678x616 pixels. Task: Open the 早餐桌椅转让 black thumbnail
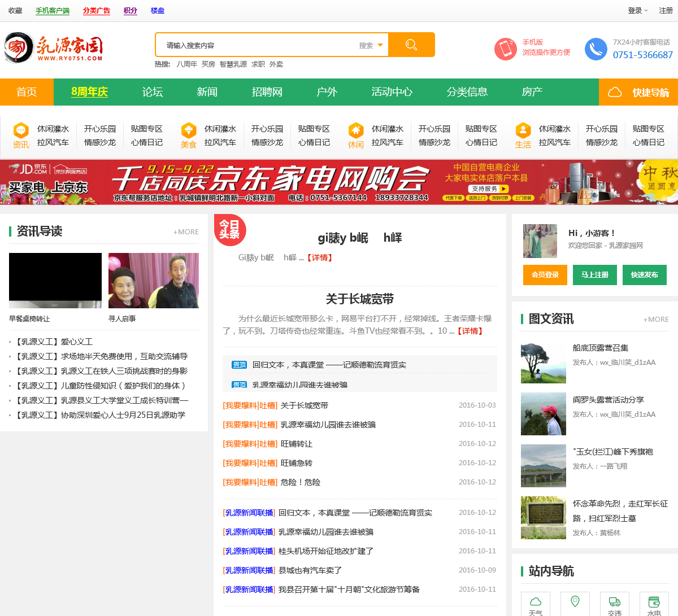point(55,281)
